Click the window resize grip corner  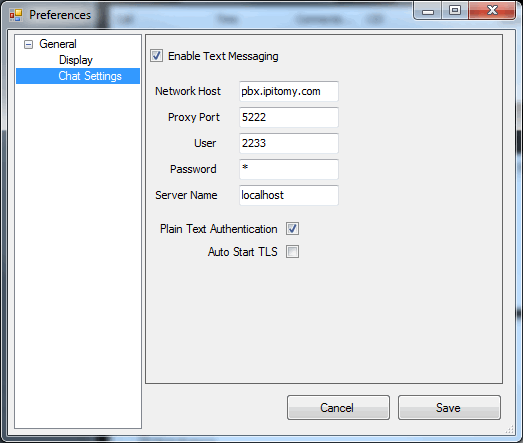510,430
